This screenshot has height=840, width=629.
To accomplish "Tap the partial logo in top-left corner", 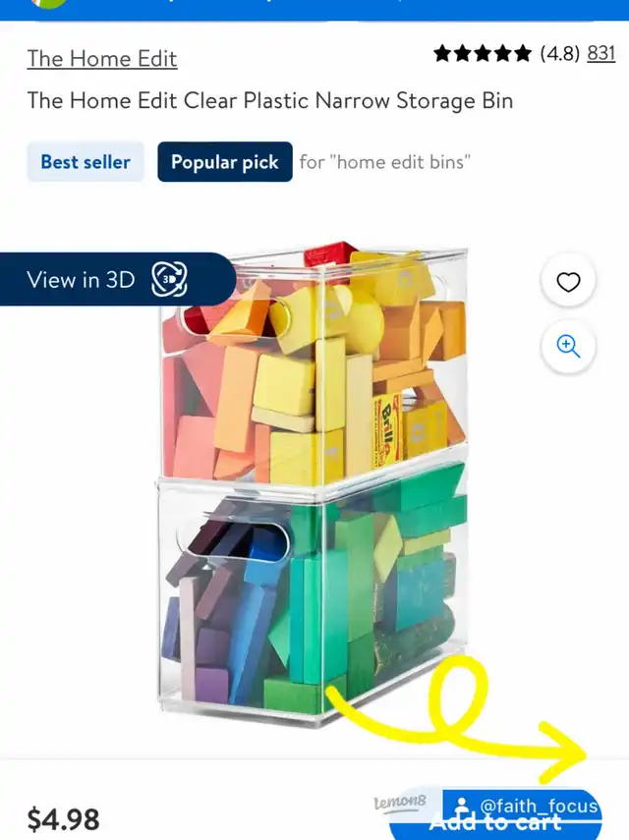I will 49,4.
